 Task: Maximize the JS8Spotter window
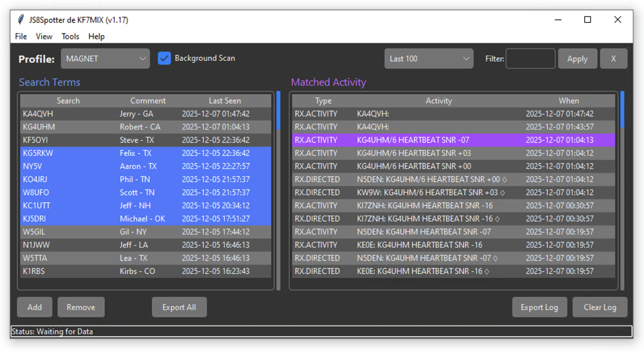[x=587, y=20]
